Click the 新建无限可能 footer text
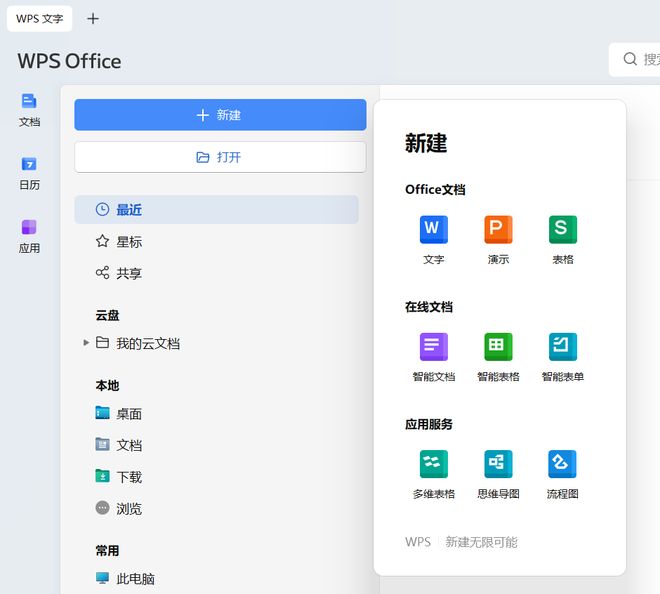The height and width of the screenshot is (594, 660). point(481,542)
